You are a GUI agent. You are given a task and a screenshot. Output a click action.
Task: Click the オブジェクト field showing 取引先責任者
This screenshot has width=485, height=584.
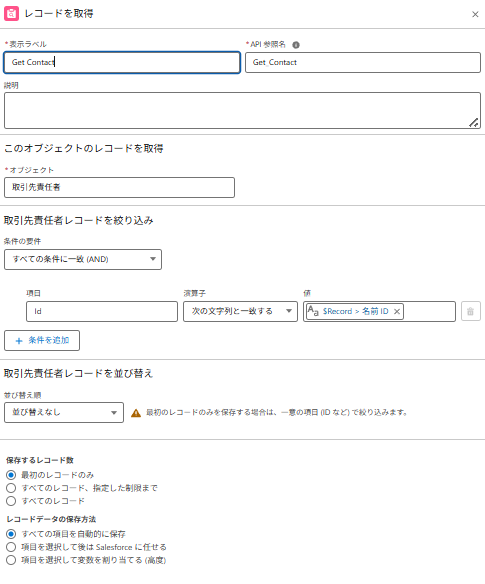(119, 187)
